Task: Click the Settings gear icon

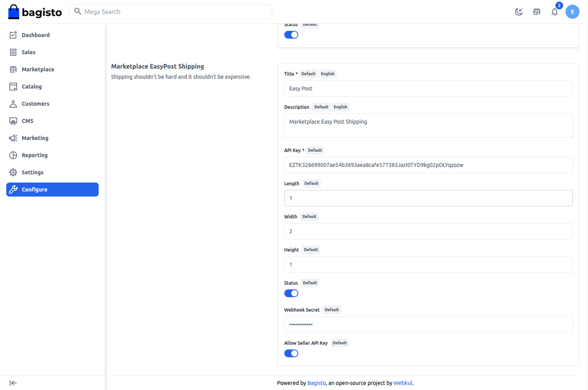Action: coord(13,172)
